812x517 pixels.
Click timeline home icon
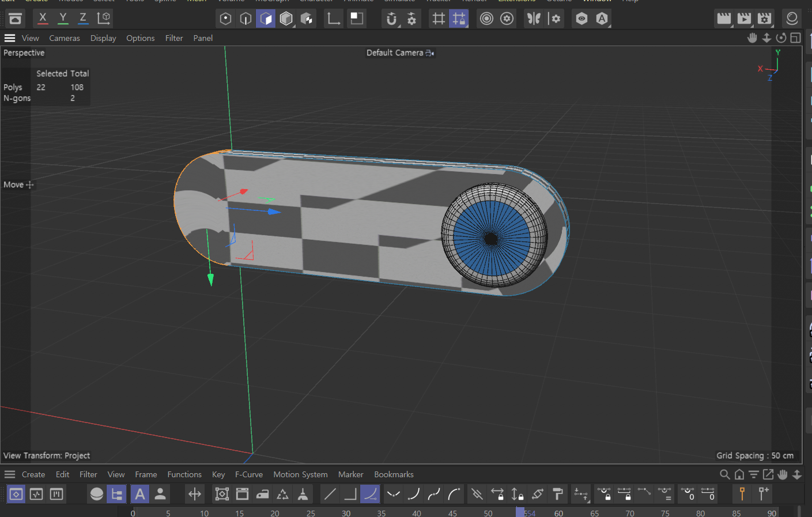click(739, 474)
